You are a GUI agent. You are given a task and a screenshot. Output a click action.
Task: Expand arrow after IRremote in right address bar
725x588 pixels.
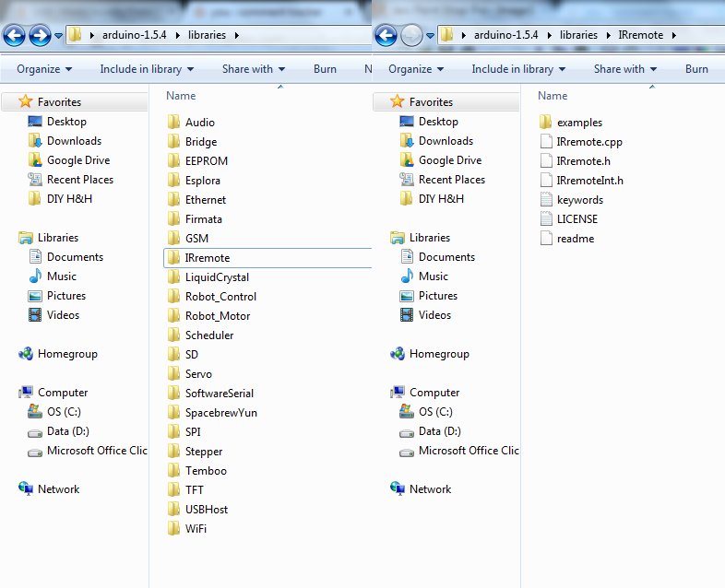[x=674, y=35]
